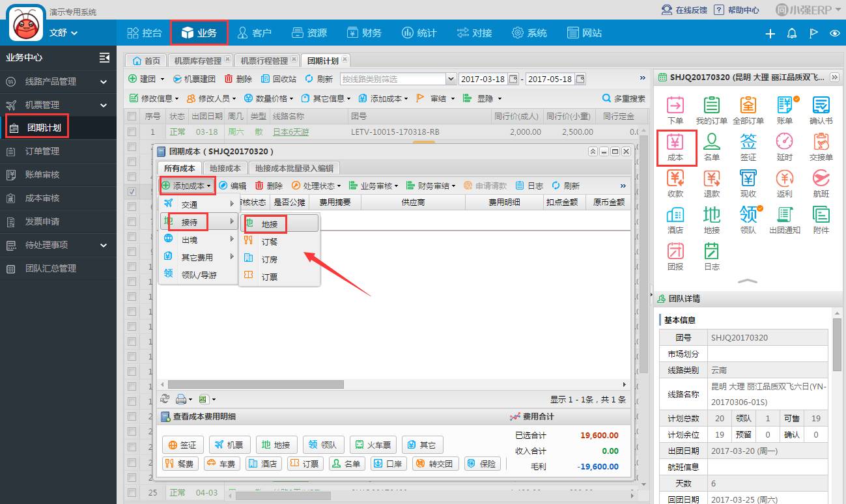Expand the 待处理事项 sidebar section

(x=104, y=245)
